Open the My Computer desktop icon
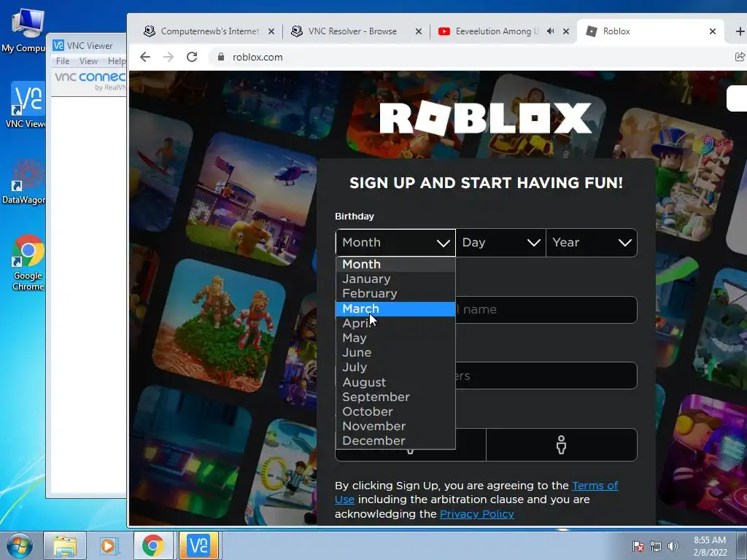747x560 pixels. [x=26, y=29]
